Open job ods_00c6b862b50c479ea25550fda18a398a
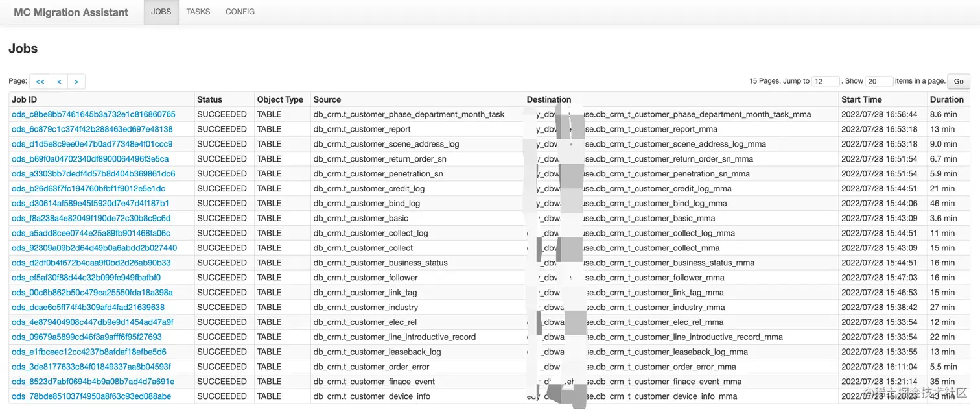The width and height of the screenshot is (980, 412). [92, 293]
